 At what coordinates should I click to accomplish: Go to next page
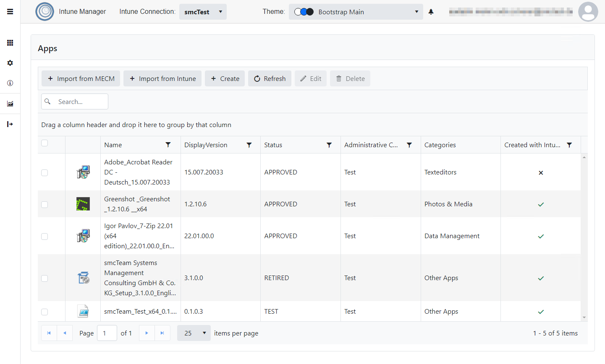[x=147, y=333]
